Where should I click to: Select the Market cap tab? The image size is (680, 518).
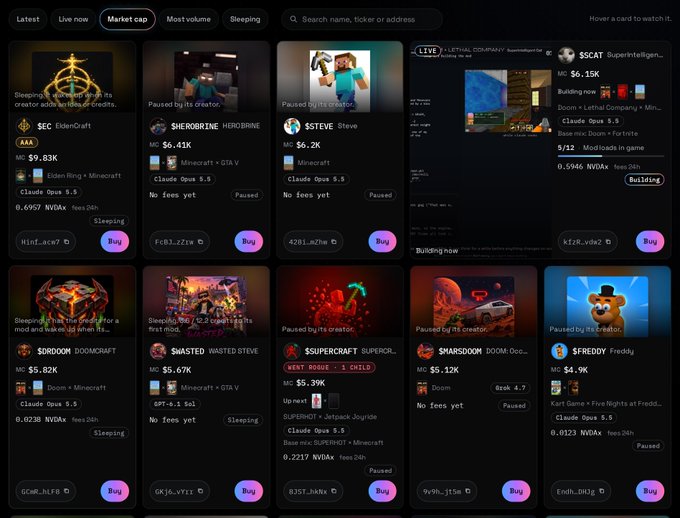pyautogui.click(x=127, y=19)
